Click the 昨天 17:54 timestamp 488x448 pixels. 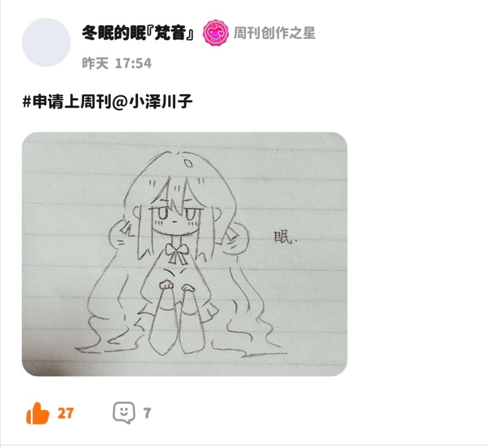[117, 63]
